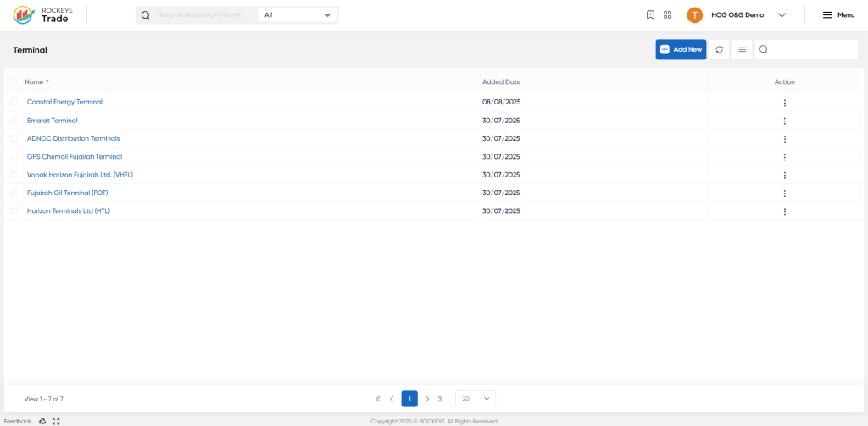Refresh the Terminal list
The width and height of the screenshot is (868, 426).
coord(720,49)
